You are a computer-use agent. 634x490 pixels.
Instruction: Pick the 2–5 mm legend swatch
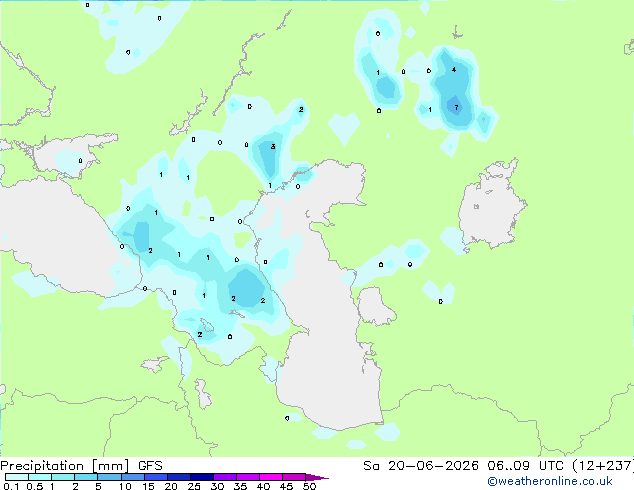point(86,477)
